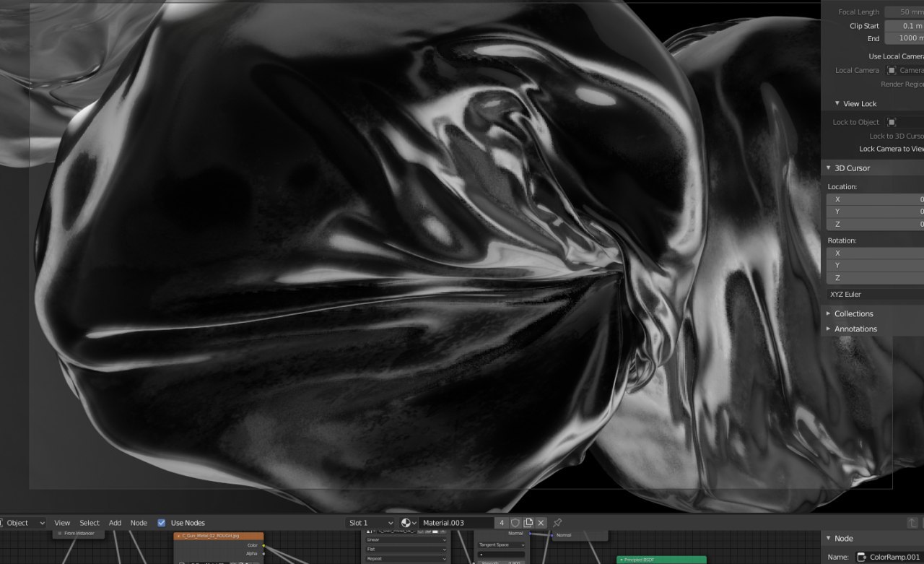Screen dimensions: 924x564
Task: Click the Local Camera object icon
Action: 892,70
